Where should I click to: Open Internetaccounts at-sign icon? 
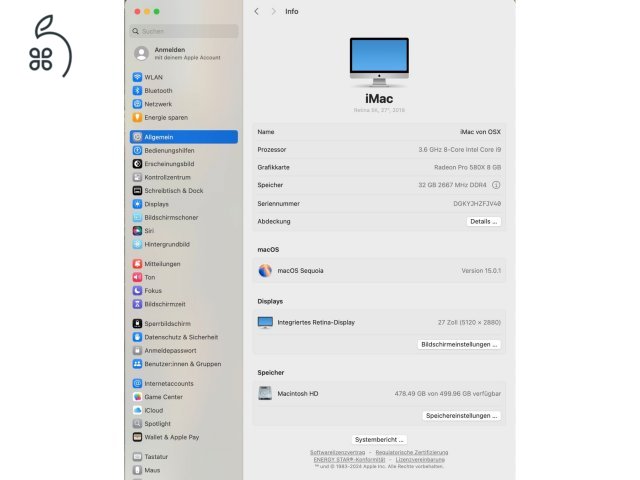coord(138,384)
